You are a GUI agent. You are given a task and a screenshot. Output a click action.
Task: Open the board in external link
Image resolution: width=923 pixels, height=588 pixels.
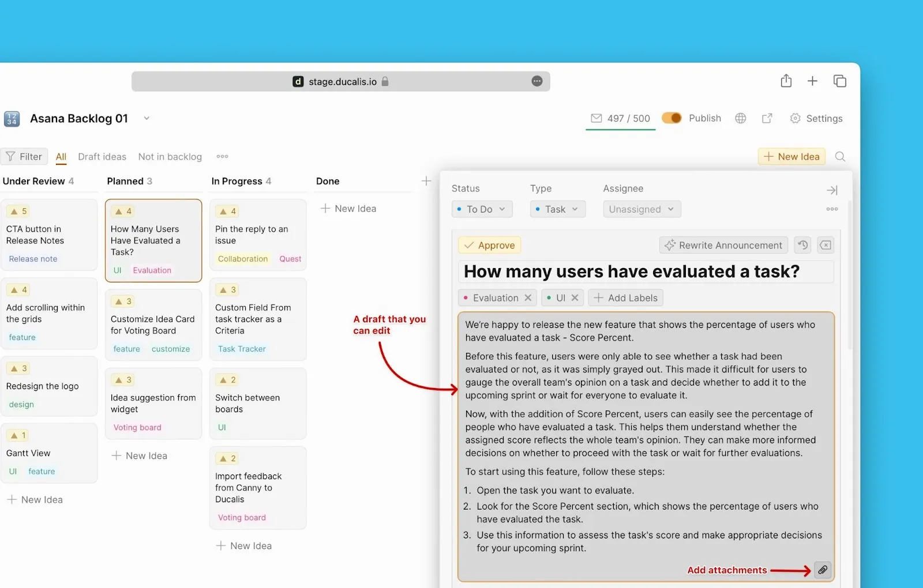coord(767,118)
